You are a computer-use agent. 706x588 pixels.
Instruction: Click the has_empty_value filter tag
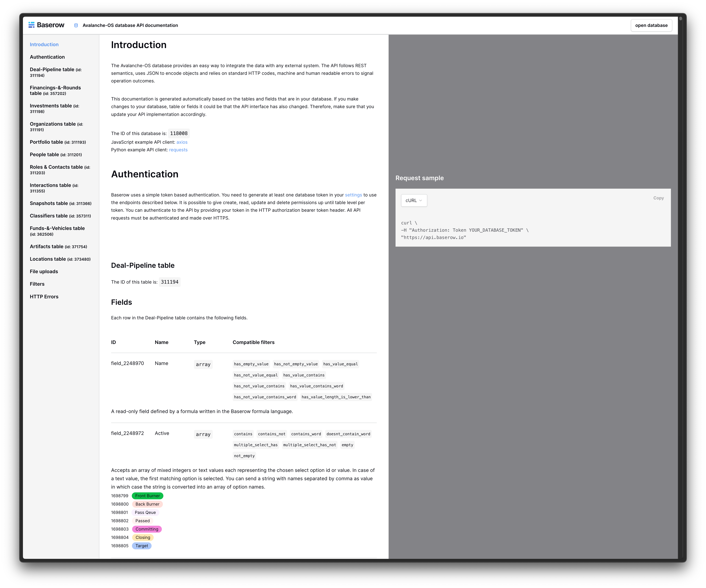coord(251,364)
